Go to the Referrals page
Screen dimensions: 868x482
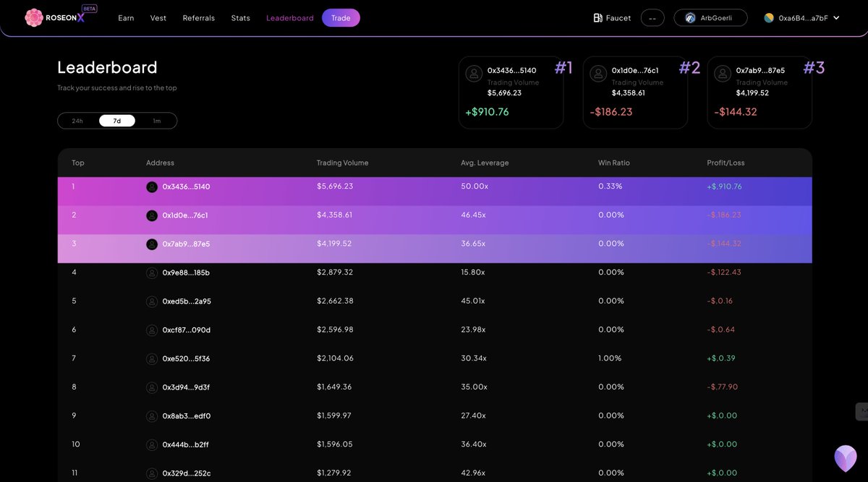pyautogui.click(x=198, y=17)
